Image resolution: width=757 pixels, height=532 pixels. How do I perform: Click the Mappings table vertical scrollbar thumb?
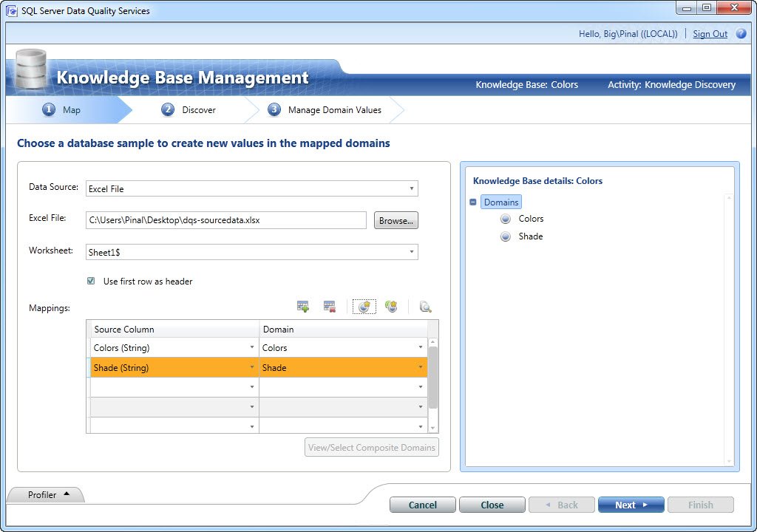pos(433,378)
